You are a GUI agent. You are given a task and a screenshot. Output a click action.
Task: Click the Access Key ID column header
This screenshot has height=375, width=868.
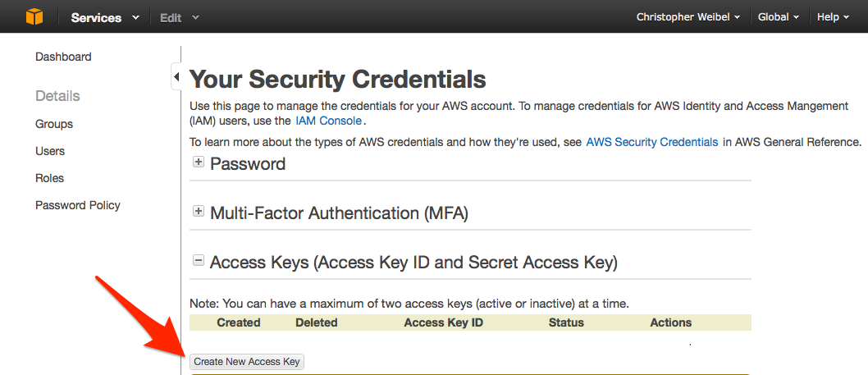(443, 322)
